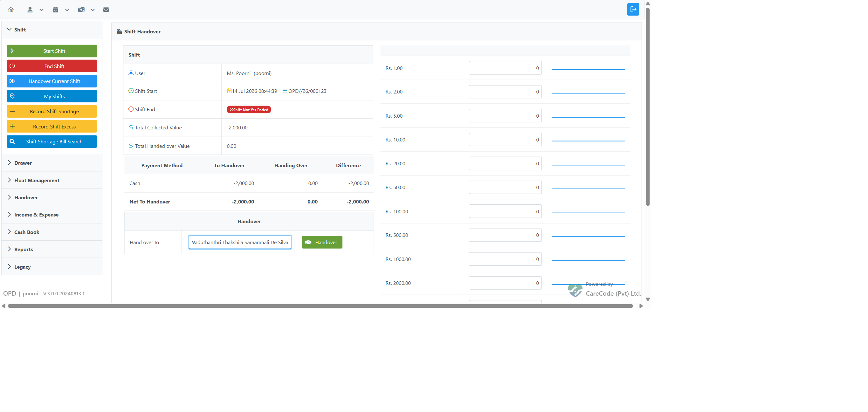Click the Rs. 2000.00 count field

505,283
